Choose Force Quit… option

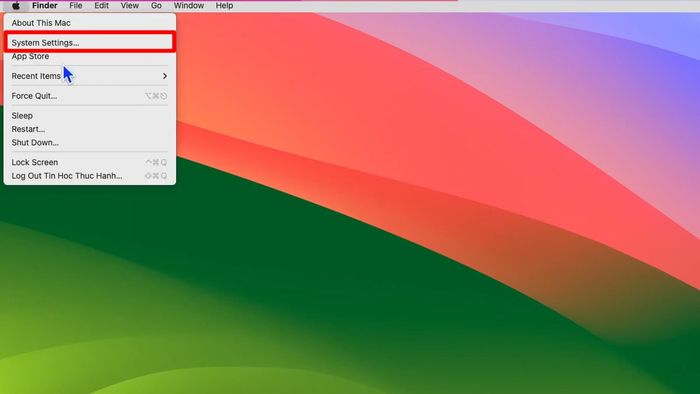pos(89,96)
